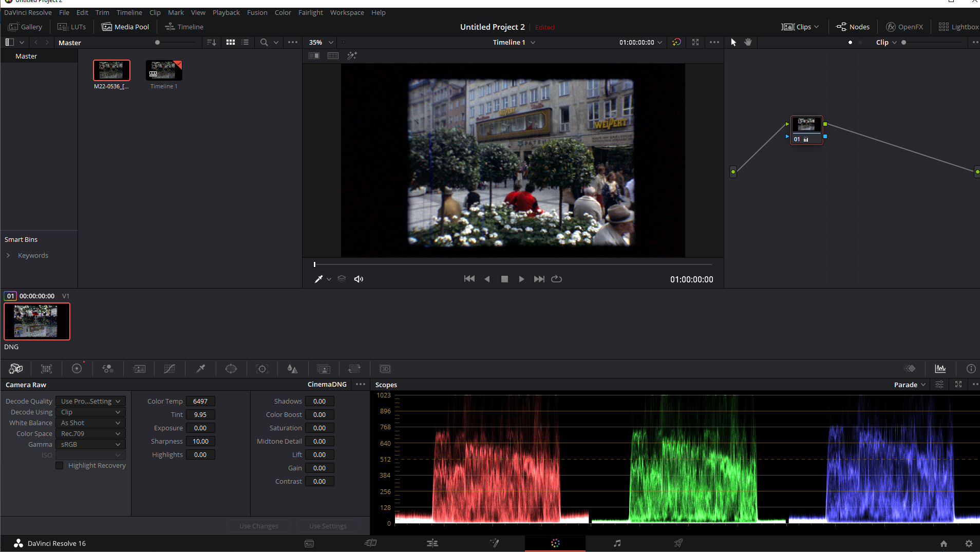Enable the Highlight Recovery checkbox
Viewport: 980px width, 552px height.
tap(60, 466)
